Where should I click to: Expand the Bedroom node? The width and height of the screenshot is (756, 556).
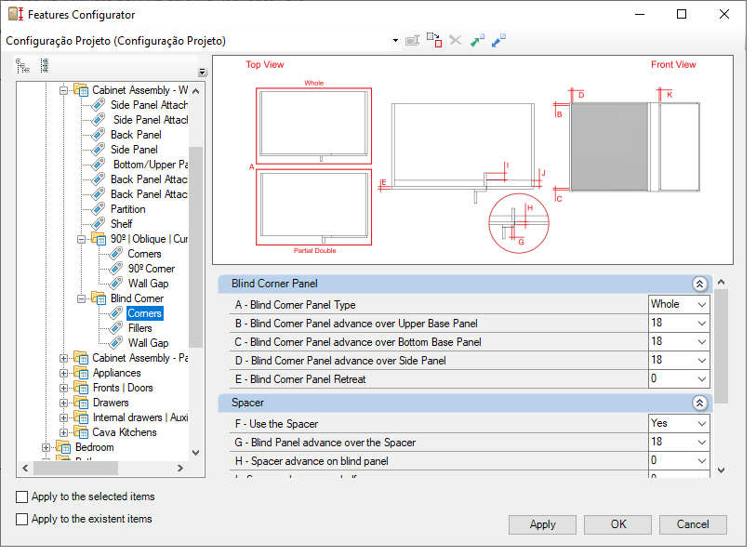coord(46,447)
